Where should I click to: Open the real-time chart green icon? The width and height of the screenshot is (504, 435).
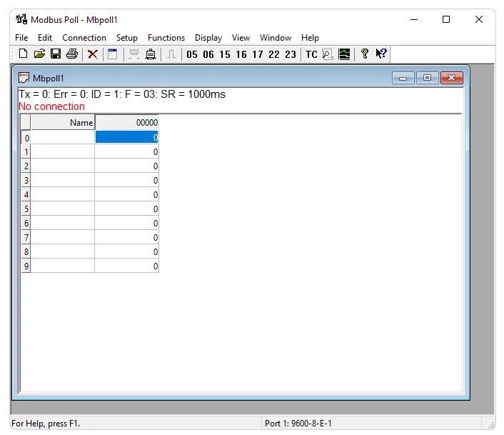pos(344,54)
